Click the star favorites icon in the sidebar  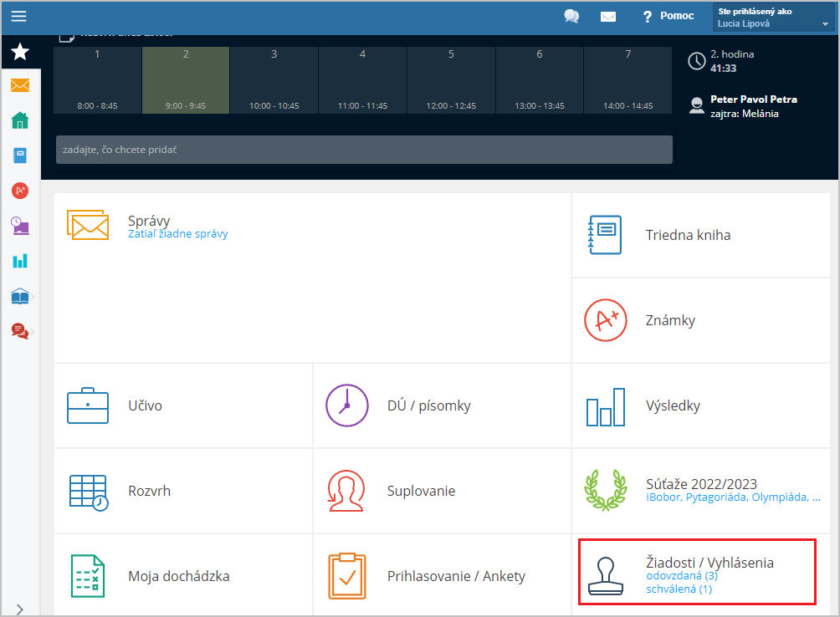20,52
